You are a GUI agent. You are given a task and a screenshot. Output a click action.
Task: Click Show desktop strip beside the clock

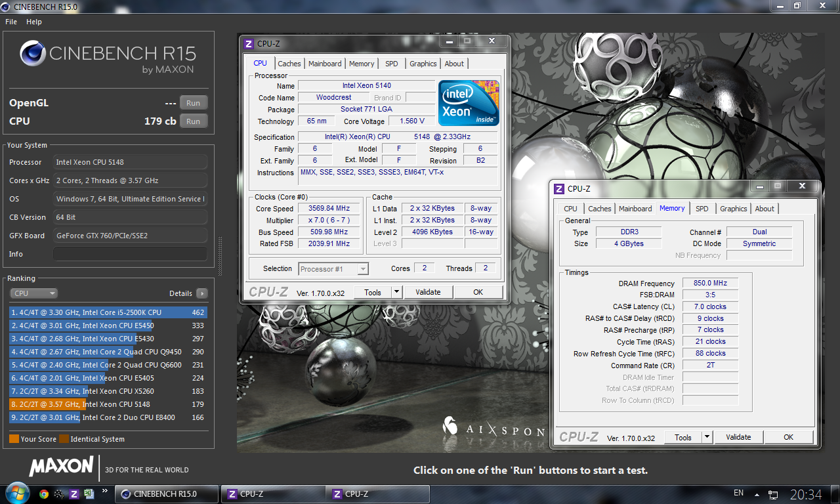(835, 494)
